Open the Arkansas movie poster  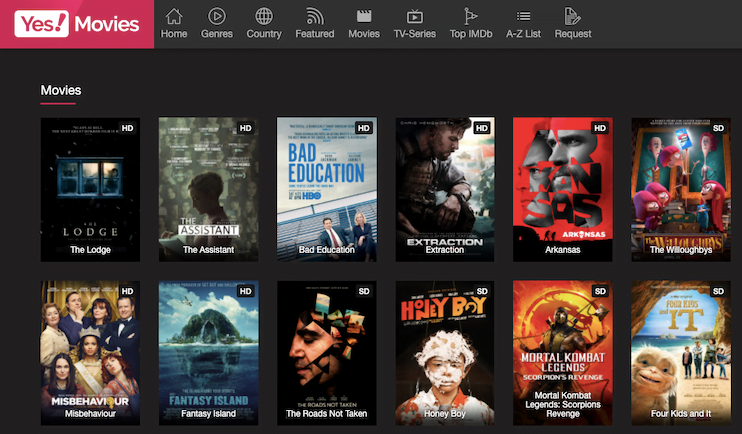(563, 189)
